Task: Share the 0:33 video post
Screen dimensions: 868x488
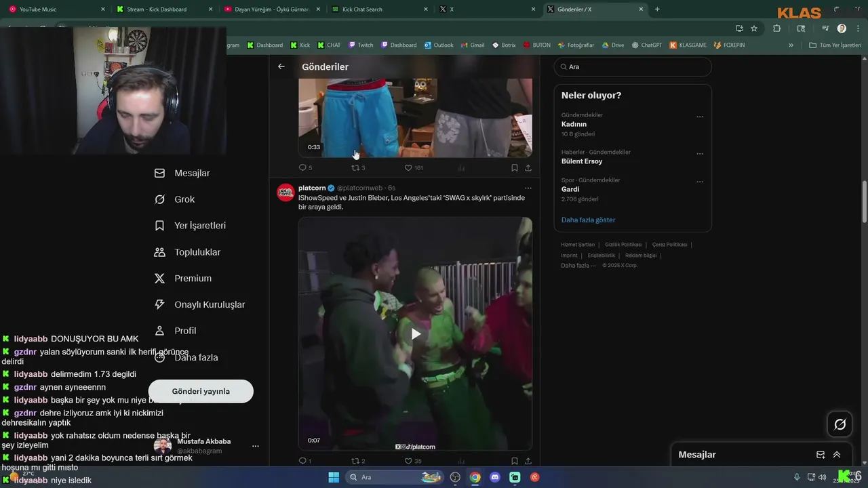Action: tap(528, 167)
